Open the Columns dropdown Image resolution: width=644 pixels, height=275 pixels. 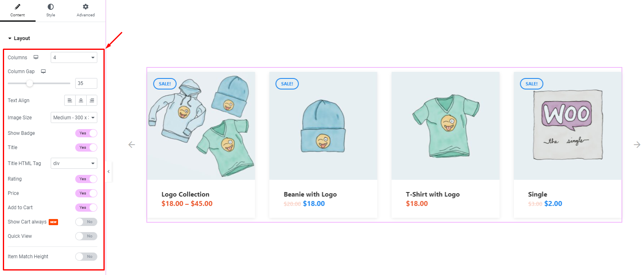pyautogui.click(x=74, y=58)
